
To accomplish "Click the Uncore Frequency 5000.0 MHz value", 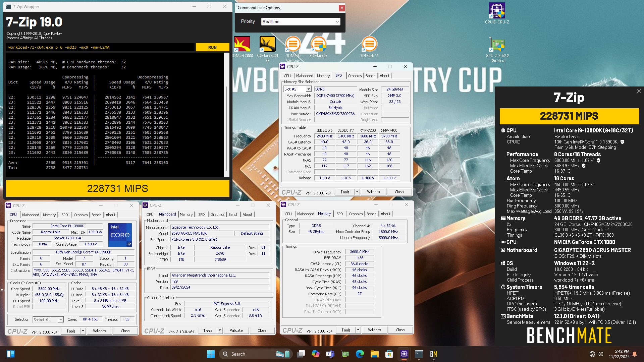I will pyautogui.click(x=388, y=238).
